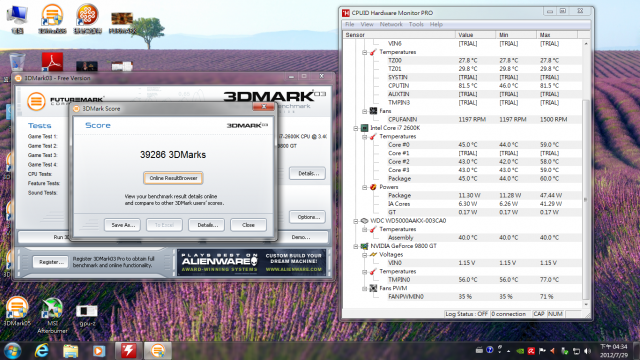Open the Windows Start menu
Screen dimensions: 640x360
(12, 351)
